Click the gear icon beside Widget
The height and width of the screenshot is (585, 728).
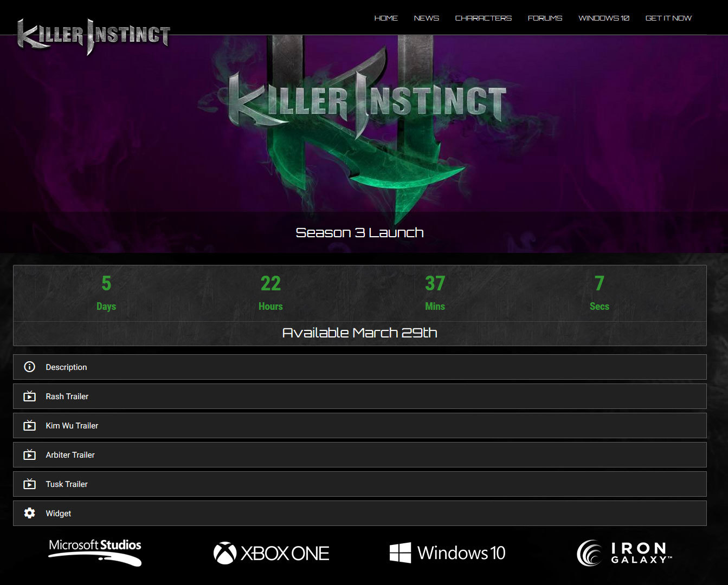pos(30,513)
